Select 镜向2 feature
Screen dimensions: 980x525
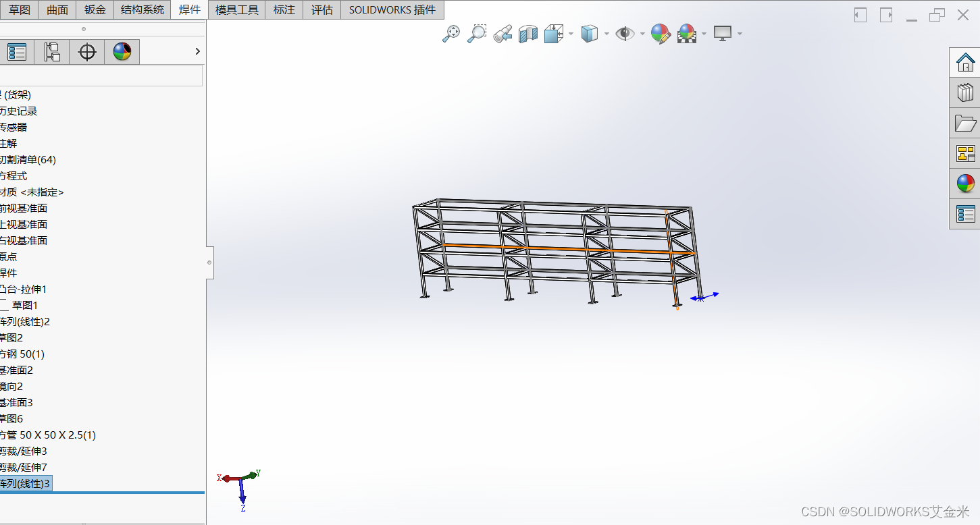click(x=11, y=387)
